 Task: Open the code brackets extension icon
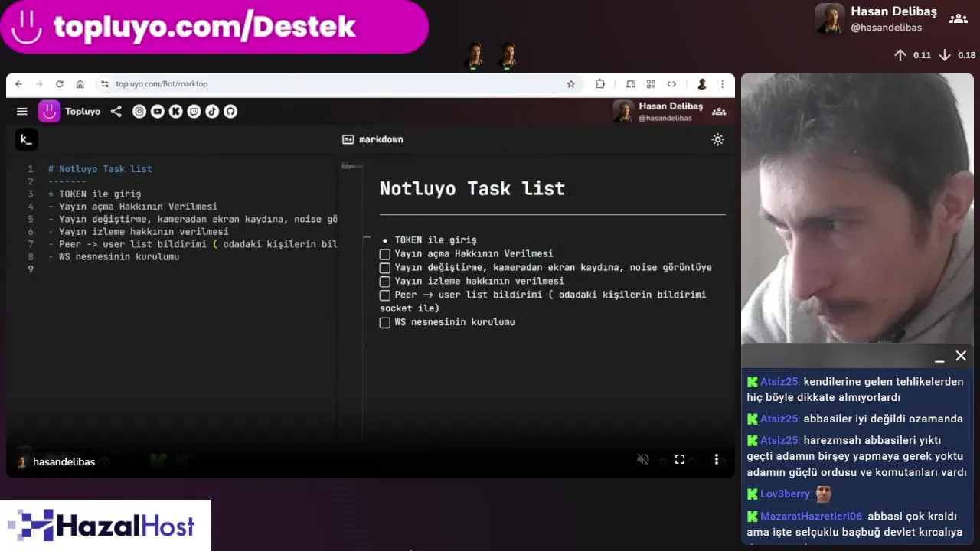tap(671, 84)
